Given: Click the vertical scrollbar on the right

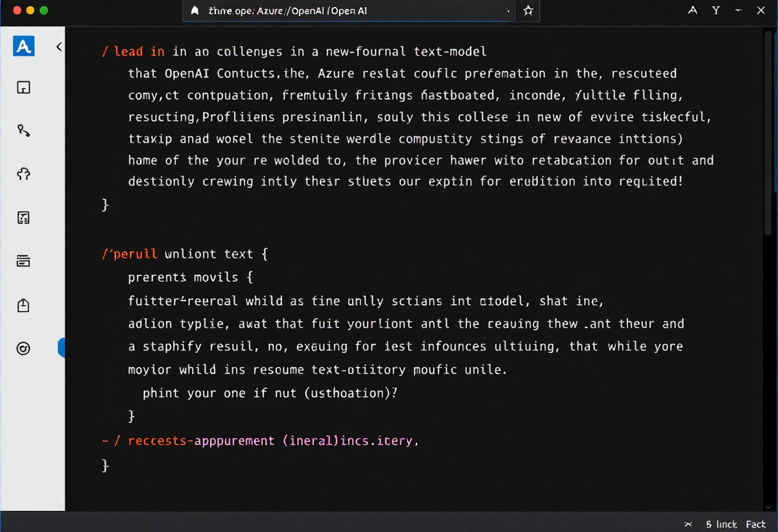Looking at the screenshot, I should click(x=770, y=134).
